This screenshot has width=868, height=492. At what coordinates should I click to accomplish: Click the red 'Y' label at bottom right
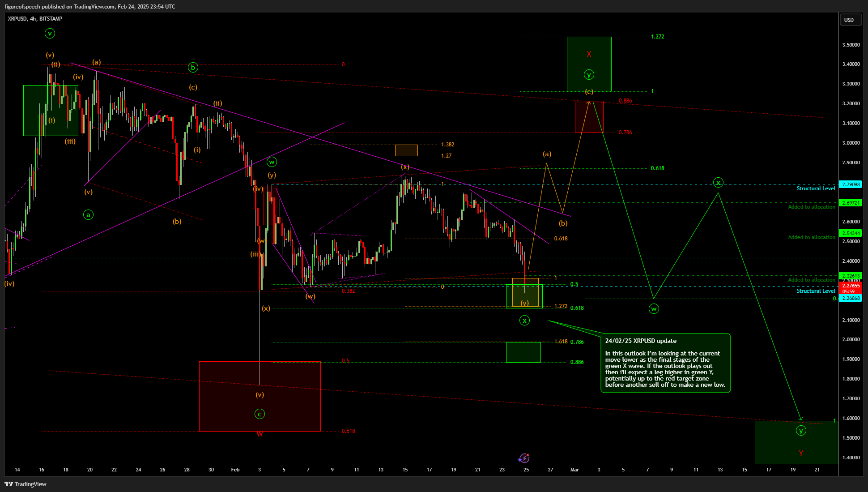[x=801, y=453]
